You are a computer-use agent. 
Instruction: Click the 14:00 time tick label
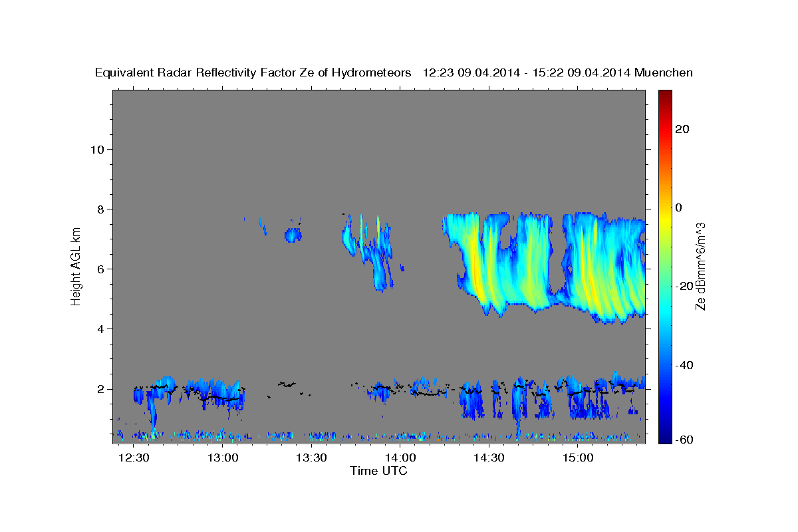tap(400, 458)
